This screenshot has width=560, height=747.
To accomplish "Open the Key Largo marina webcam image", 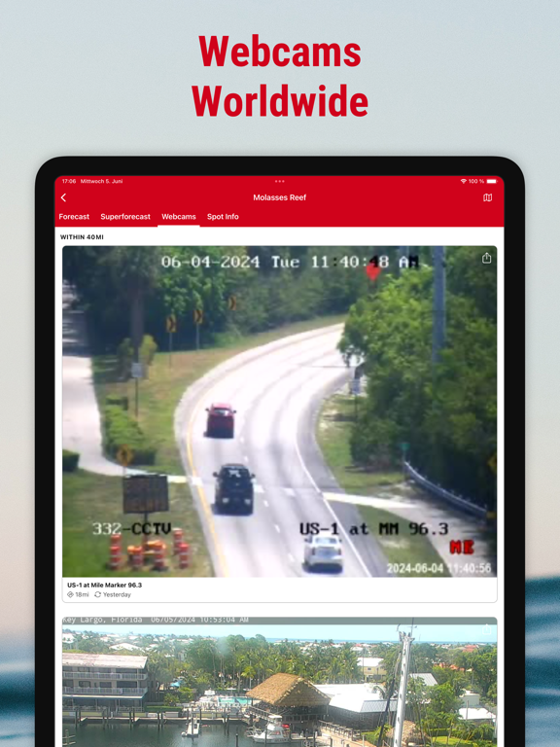I will click(280, 682).
